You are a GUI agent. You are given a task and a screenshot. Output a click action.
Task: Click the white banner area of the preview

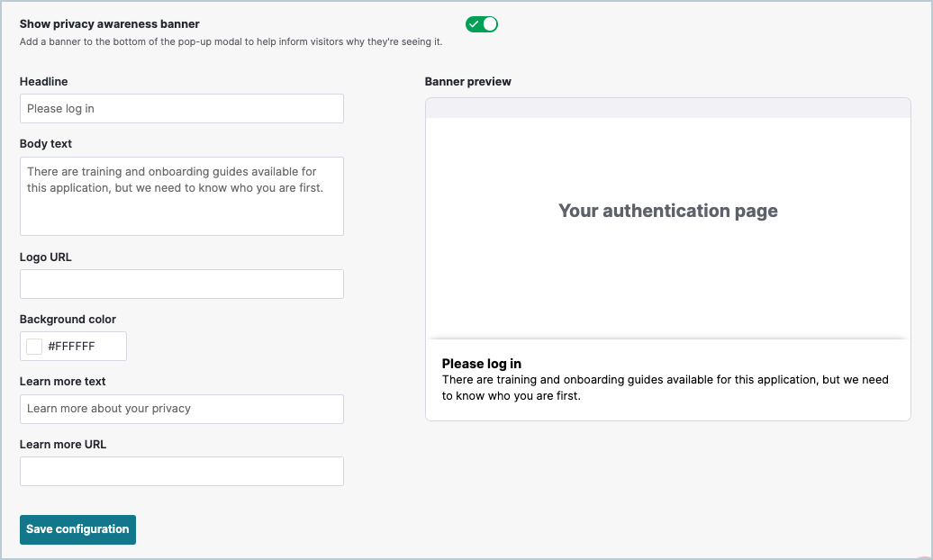click(667, 270)
